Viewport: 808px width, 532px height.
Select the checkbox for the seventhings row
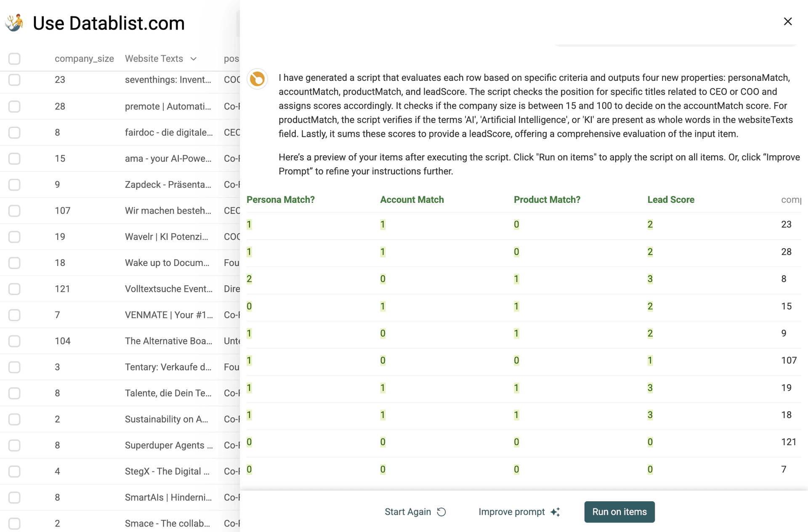(x=14, y=80)
